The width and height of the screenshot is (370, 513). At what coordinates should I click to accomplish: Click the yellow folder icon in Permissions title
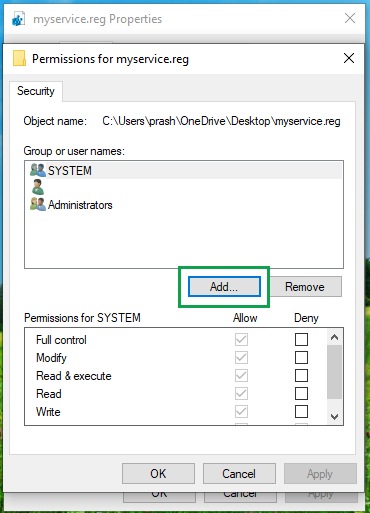pos(19,58)
